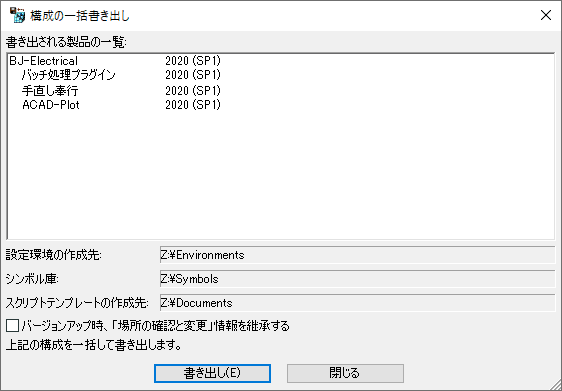
Task: Click the 設定環境の作成先 label
Action: 53,255
